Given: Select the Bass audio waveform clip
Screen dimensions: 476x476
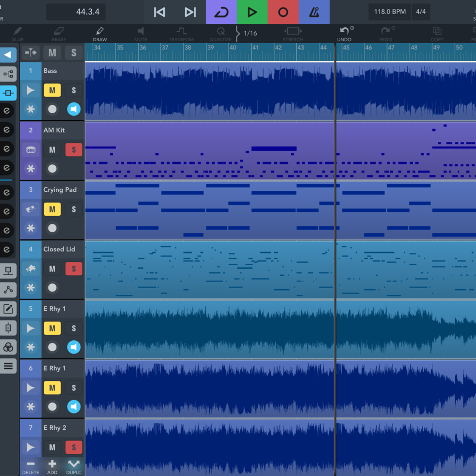Looking at the screenshot, I should point(280,91).
